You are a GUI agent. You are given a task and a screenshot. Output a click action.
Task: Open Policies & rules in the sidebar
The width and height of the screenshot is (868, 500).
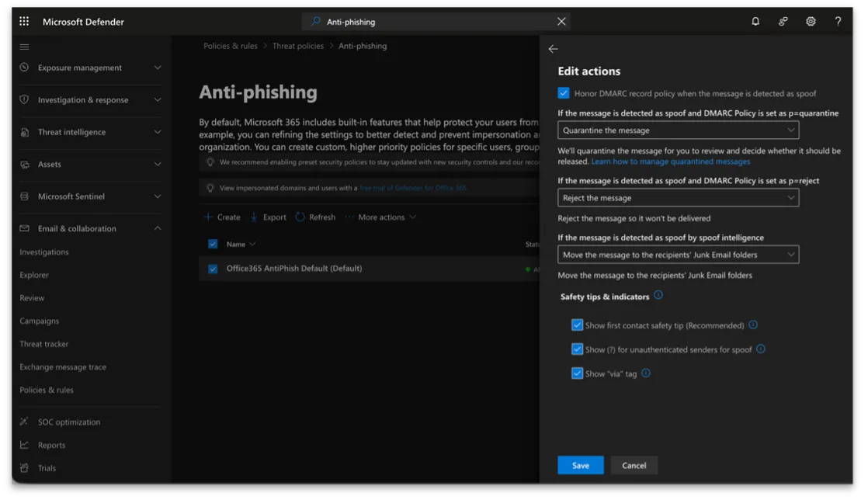(47, 390)
